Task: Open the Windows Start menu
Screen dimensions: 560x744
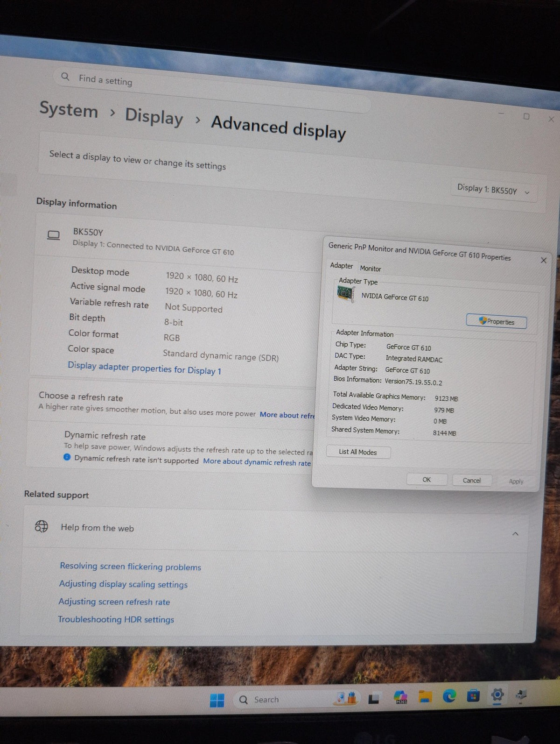Action: tap(217, 700)
